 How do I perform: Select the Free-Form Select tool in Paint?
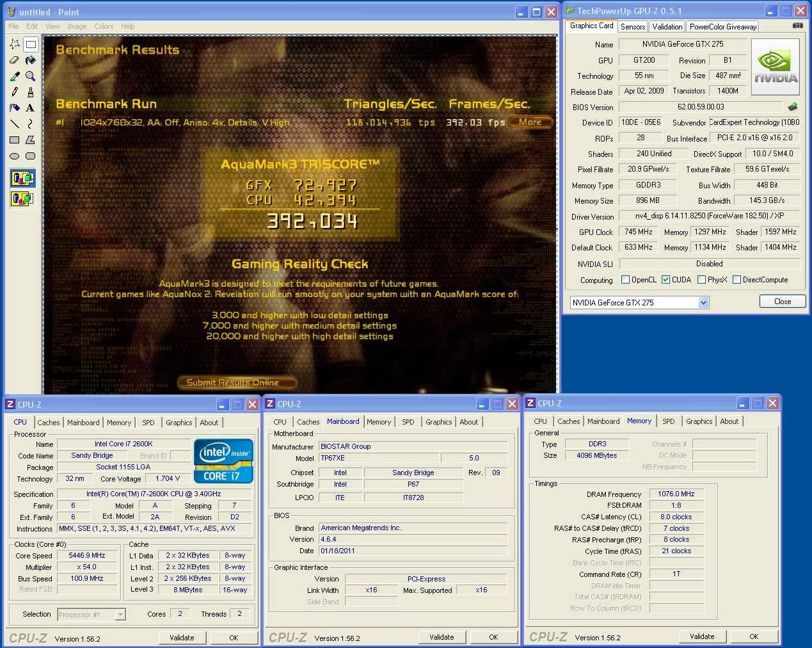click(x=15, y=44)
